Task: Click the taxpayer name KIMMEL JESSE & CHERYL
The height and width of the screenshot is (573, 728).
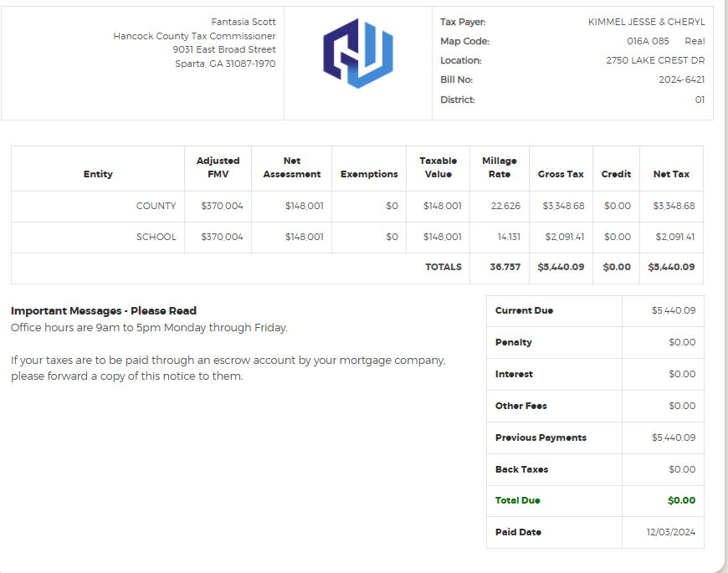Action: click(x=646, y=22)
